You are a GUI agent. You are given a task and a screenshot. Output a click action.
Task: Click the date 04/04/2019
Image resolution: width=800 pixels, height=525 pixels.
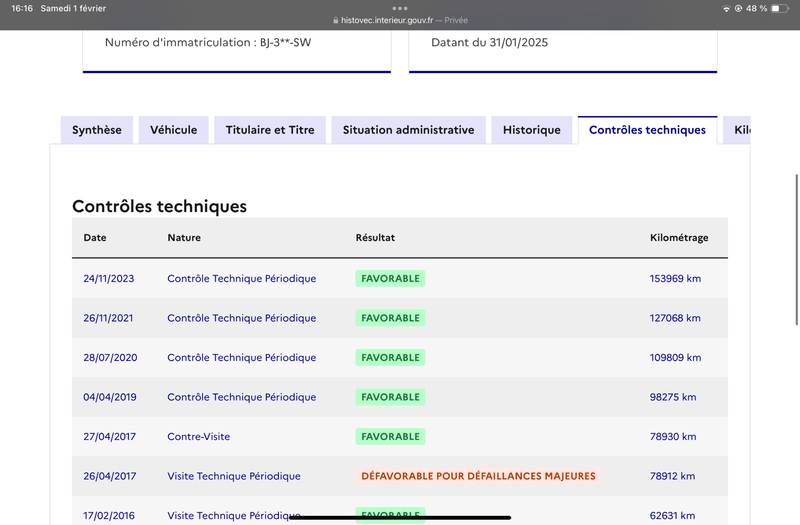coord(110,397)
